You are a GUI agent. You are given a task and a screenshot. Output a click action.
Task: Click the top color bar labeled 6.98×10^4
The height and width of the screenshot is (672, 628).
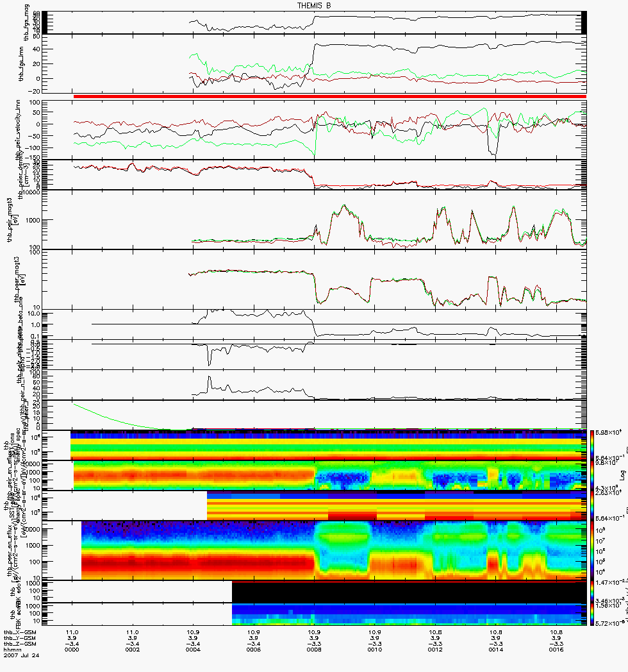point(592,445)
